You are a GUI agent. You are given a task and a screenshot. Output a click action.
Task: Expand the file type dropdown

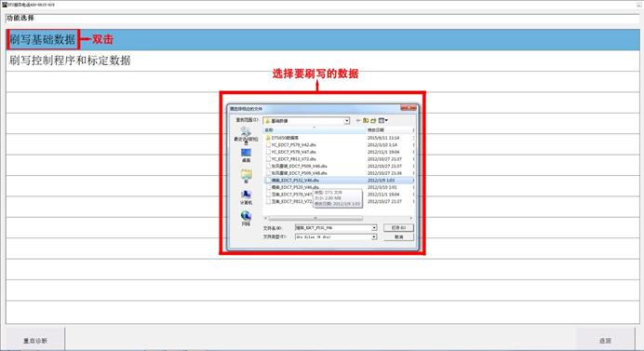tap(374, 237)
